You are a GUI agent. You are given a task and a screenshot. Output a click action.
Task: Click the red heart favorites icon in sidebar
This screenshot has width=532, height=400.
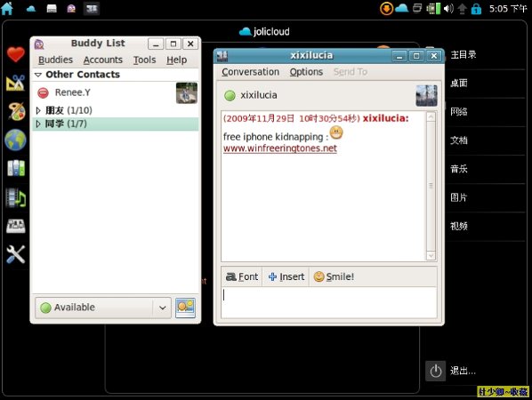point(16,54)
